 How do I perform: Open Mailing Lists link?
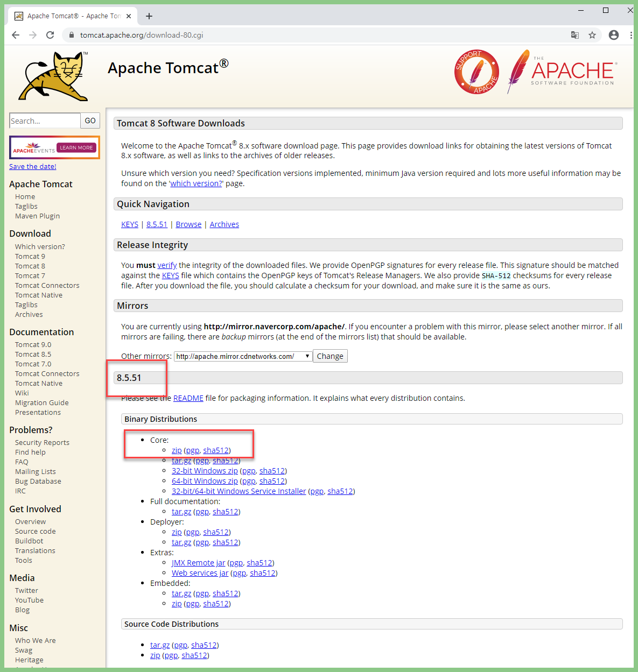36,472
